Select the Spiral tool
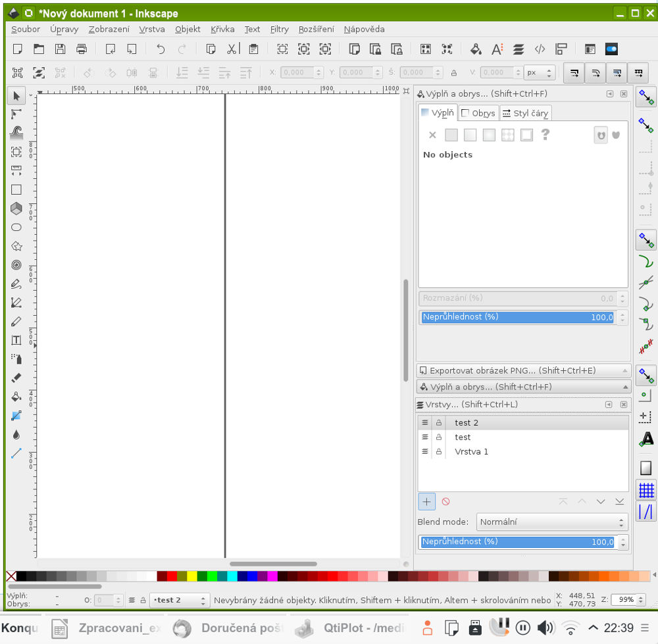Screen dimensions: 658x644 tap(16, 265)
